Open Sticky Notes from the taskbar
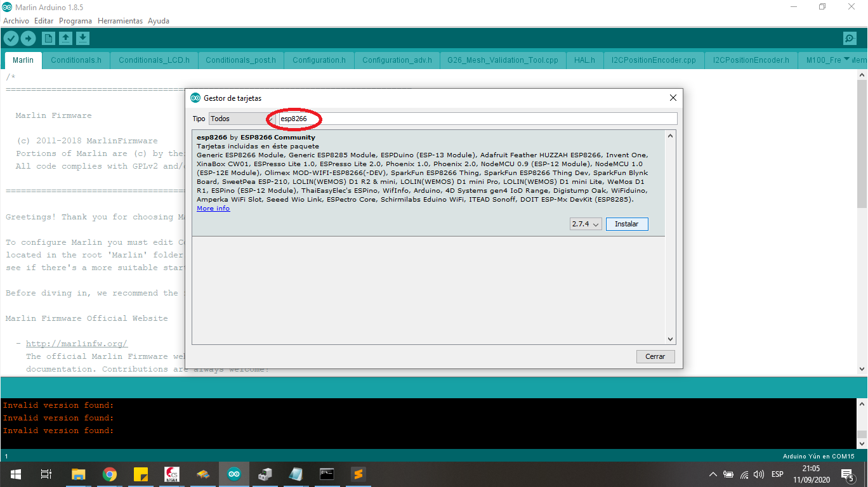This screenshot has width=868, height=487. pos(141,474)
